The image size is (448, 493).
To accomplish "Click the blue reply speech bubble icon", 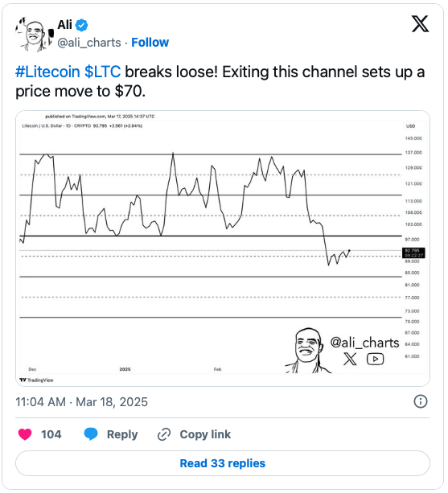I will (x=91, y=434).
